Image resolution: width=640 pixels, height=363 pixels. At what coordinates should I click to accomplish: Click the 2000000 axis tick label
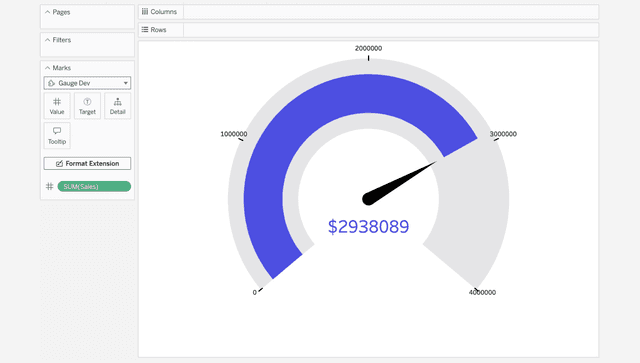pyautogui.click(x=368, y=48)
